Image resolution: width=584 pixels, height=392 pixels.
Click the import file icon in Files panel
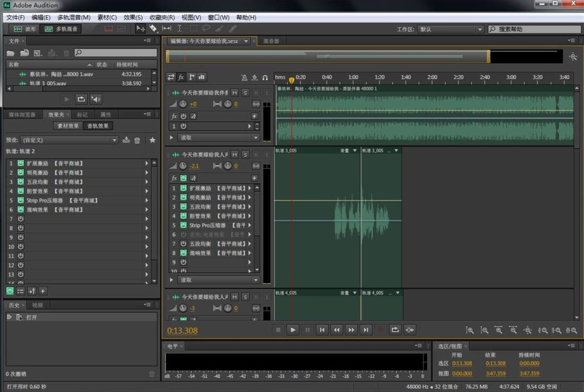pos(24,53)
